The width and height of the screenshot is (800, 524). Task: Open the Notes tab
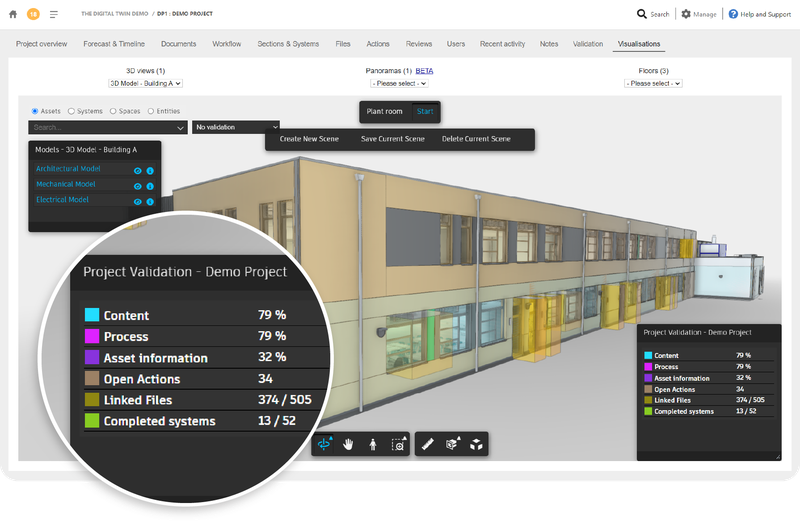549,44
